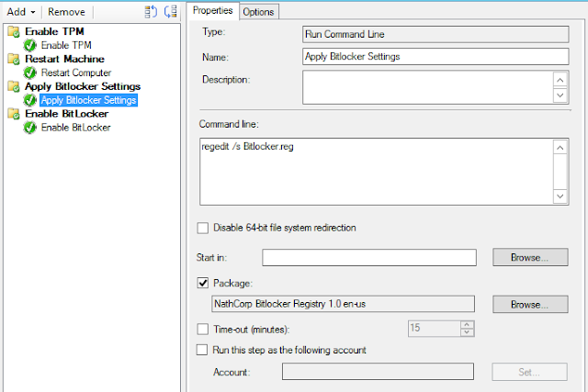This screenshot has width=588, height=392.
Task: Click the green check icon beside Enable BitLocker step
Action: click(29, 128)
